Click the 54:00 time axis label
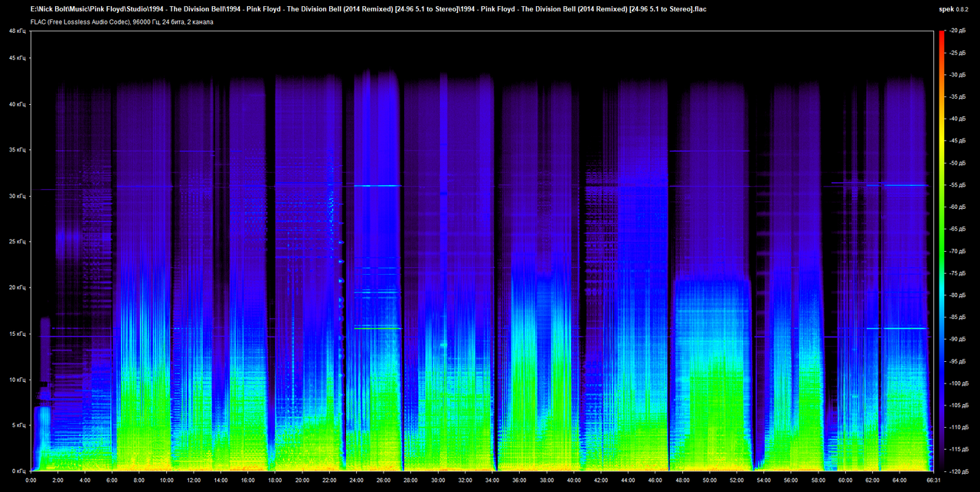980x492 pixels. 763,481
